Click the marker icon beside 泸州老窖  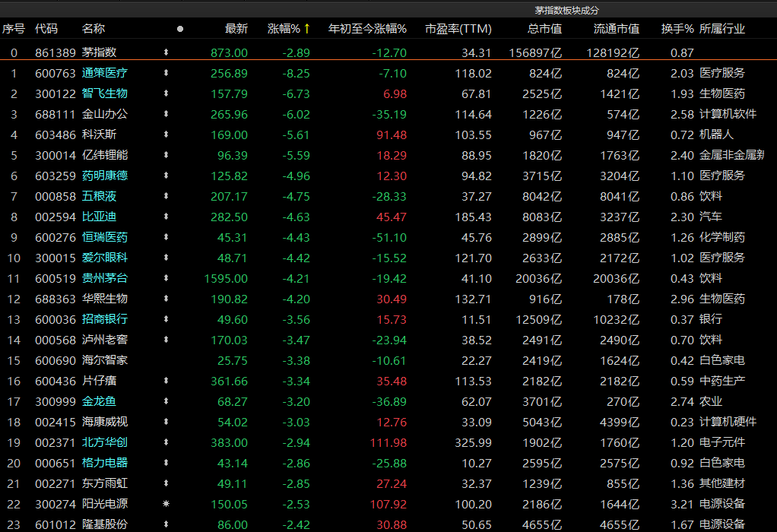pos(166,340)
